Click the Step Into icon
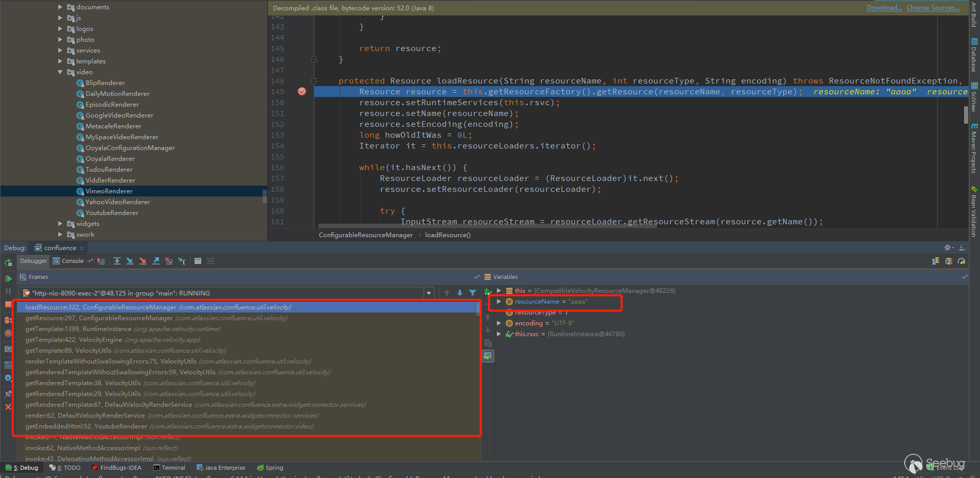This screenshot has width=980, height=478. pos(130,261)
